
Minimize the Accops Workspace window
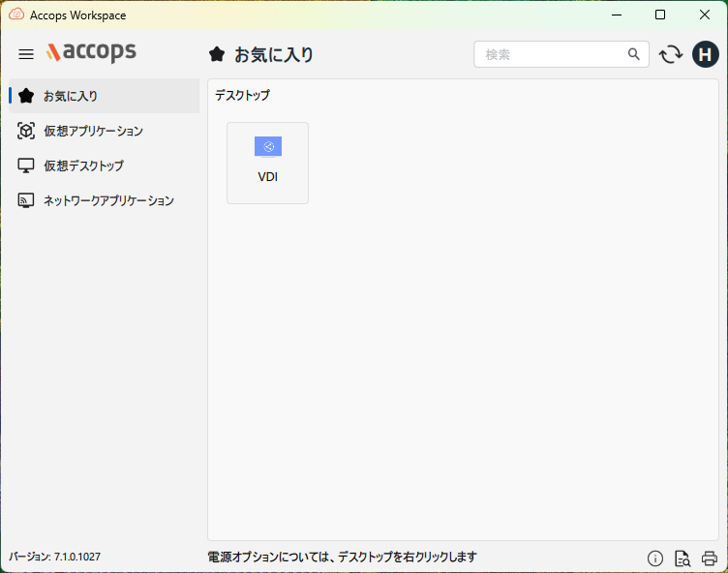(x=617, y=15)
